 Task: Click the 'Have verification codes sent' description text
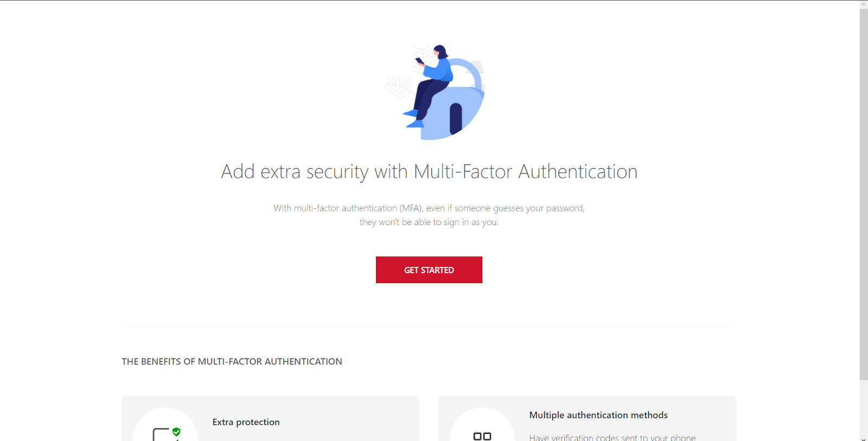612,437
